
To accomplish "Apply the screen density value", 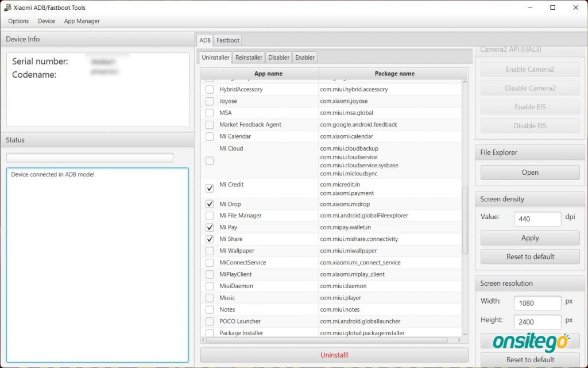I will tap(529, 238).
